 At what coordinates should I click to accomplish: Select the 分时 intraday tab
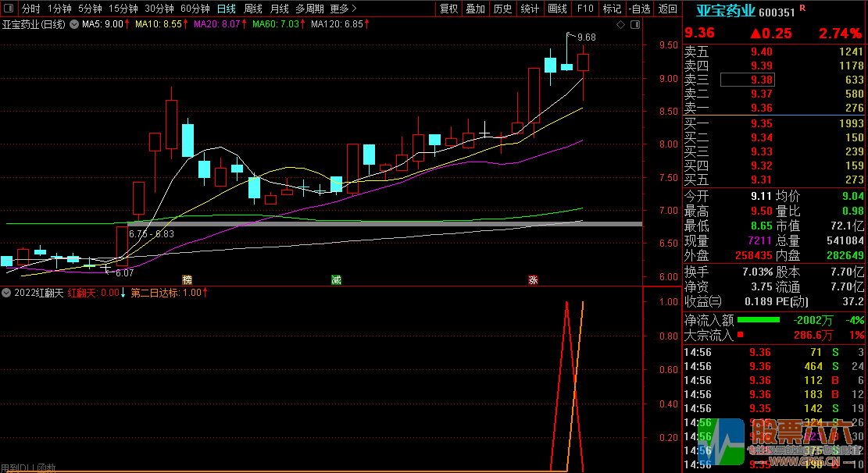(x=30, y=9)
